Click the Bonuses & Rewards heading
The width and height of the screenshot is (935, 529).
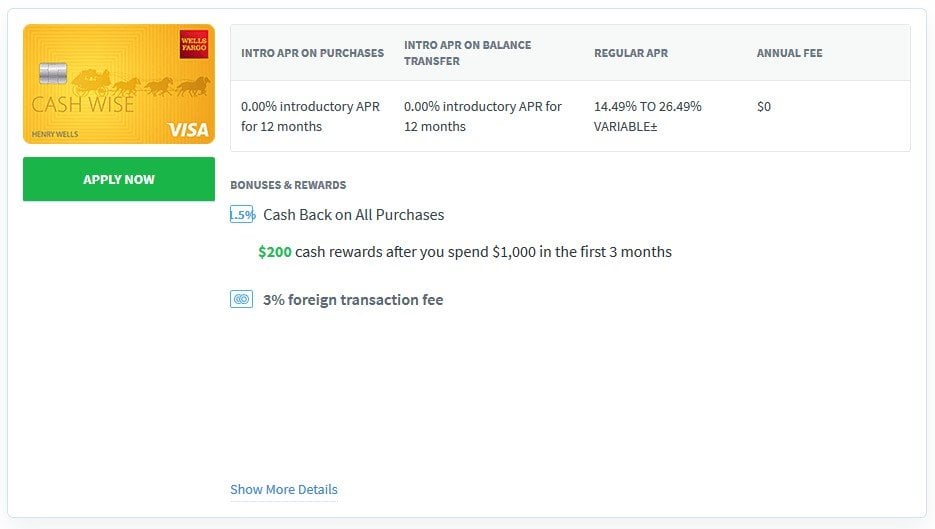click(x=288, y=185)
